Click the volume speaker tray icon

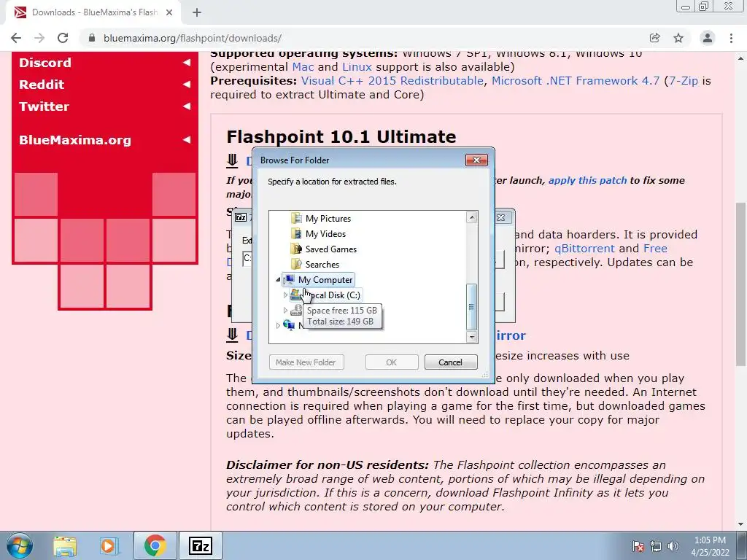[x=673, y=546]
